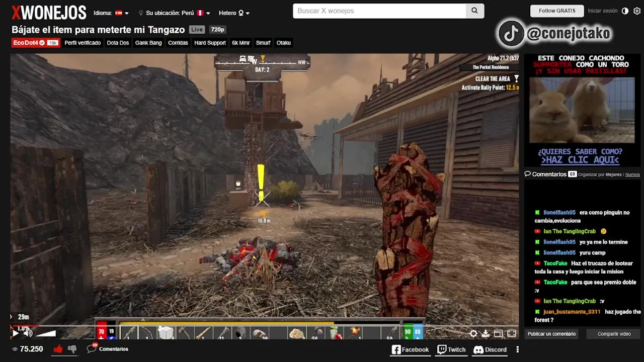The image size is (644, 362).
Task: Click the magnifying glass search button
Action: tap(474, 11)
